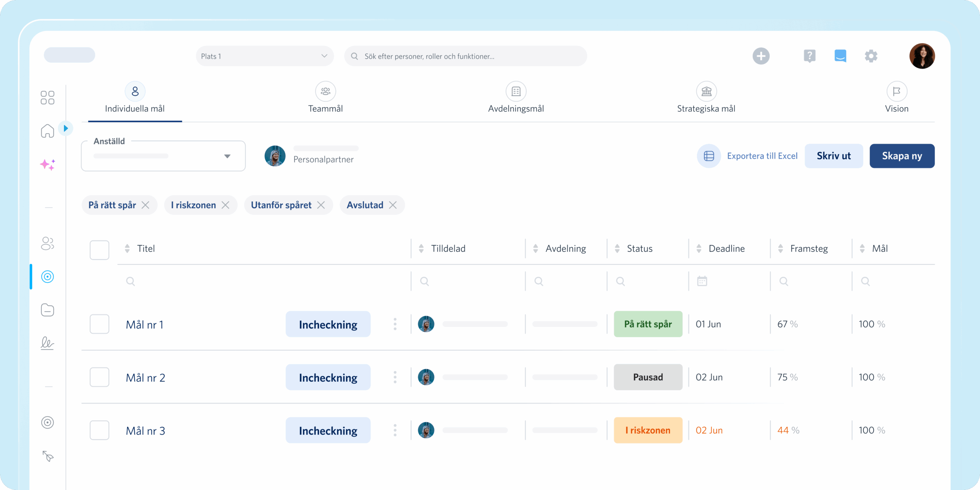Open the Deadline calendar filter icon

pos(702,281)
